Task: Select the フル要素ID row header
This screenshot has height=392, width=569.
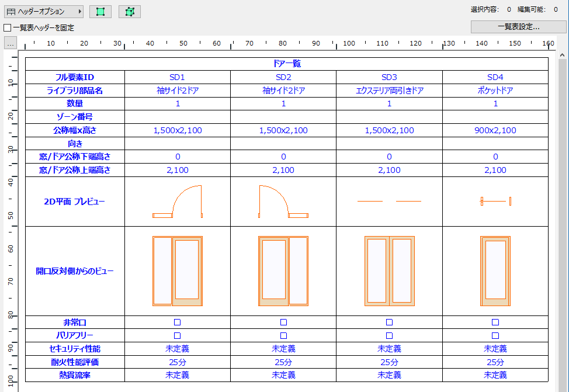Action: click(x=74, y=77)
